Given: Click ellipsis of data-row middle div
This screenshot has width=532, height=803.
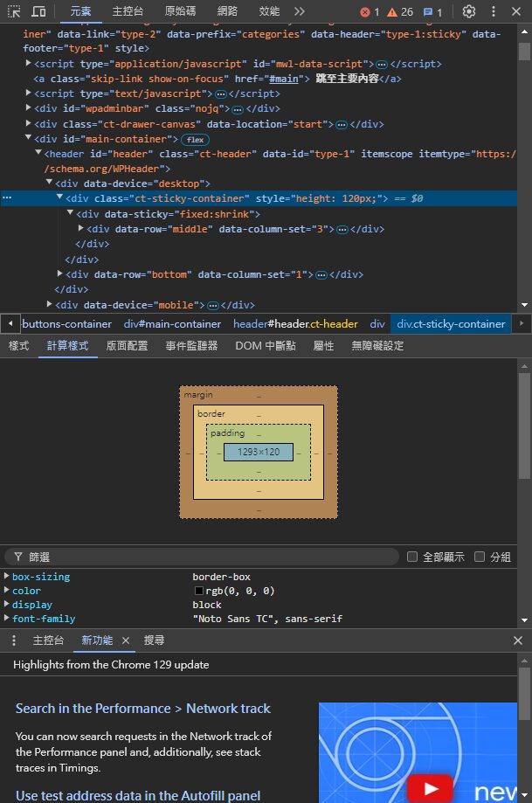Looking at the screenshot, I should click(342, 230).
